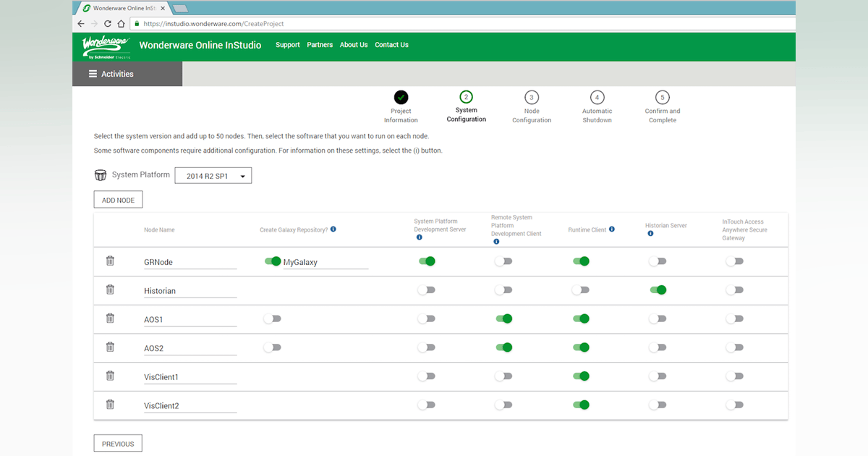Enable Historian Server on AOS1
Image resolution: width=868 pixels, height=456 pixels.
[x=658, y=318]
